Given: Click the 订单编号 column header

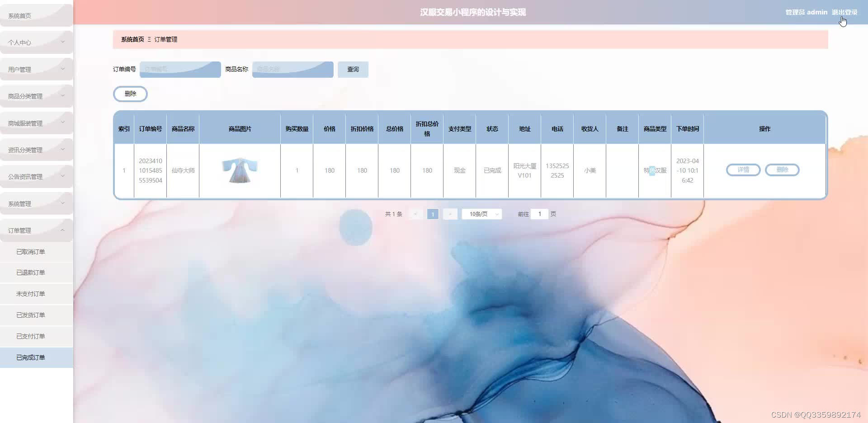Looking at the screenshot, I should pos(151,129).
